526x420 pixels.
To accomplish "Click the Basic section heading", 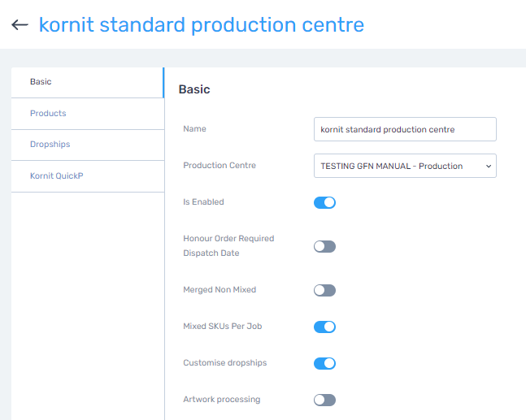I will coord(194,89).
